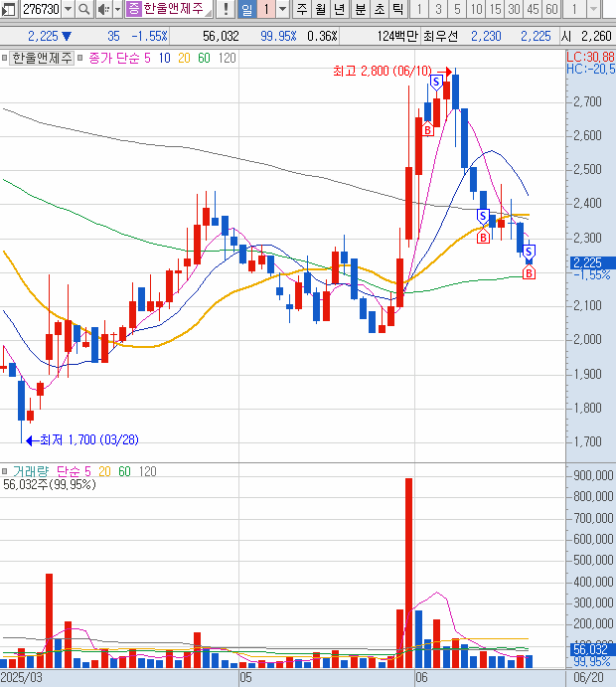Click the stock search magnifier icon
Image resolution: width=616 pixels, height=687 pixels.
82,10
